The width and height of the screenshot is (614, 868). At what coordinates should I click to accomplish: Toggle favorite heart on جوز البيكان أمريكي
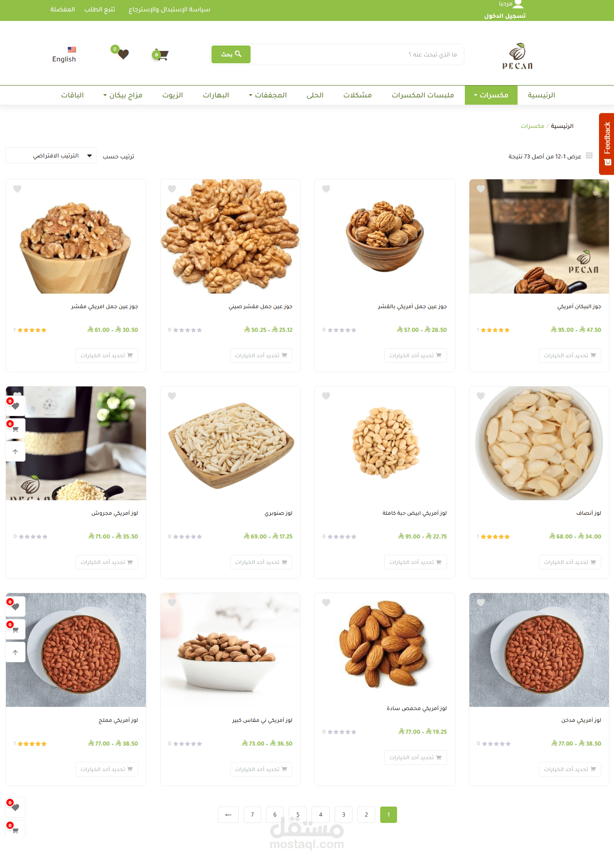coord(481,189)
